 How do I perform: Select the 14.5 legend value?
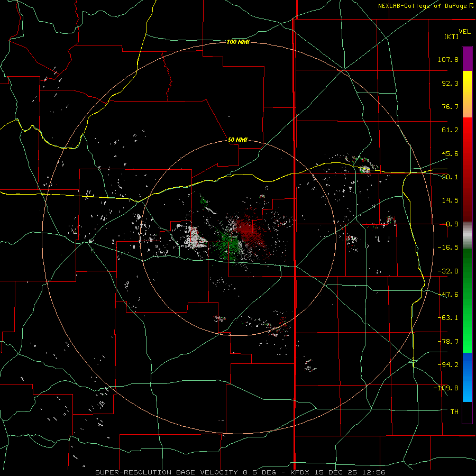pos(450,200)
